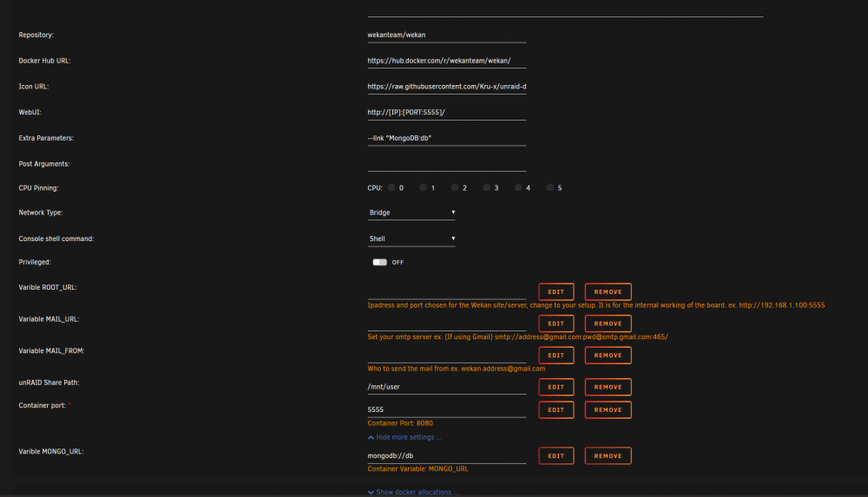Open the Console shell command dropdown

tap(411, 239)
